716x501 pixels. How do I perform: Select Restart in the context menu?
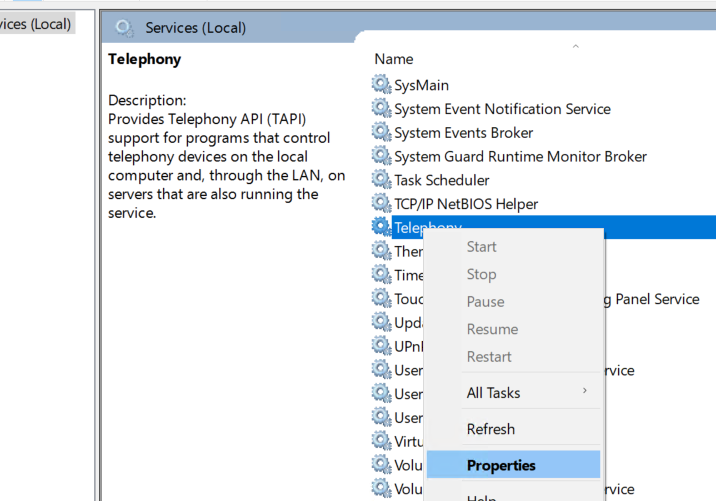click(x=489, y=356)
